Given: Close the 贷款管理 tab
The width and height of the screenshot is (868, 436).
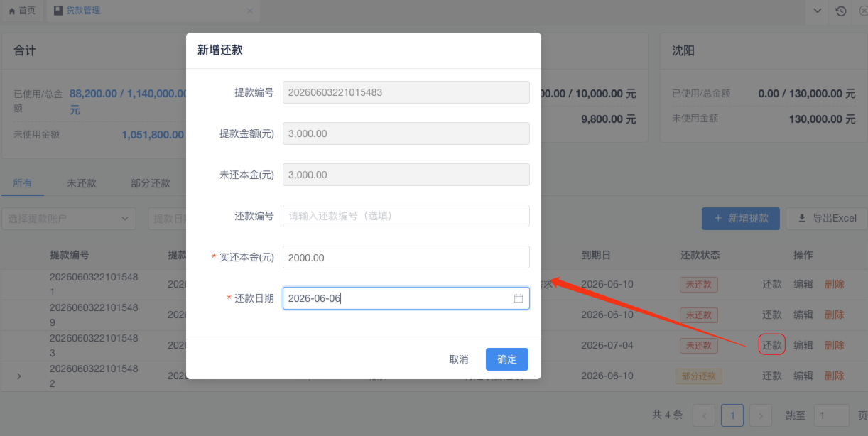Looking at the screenshot, I should coord(249,11).
